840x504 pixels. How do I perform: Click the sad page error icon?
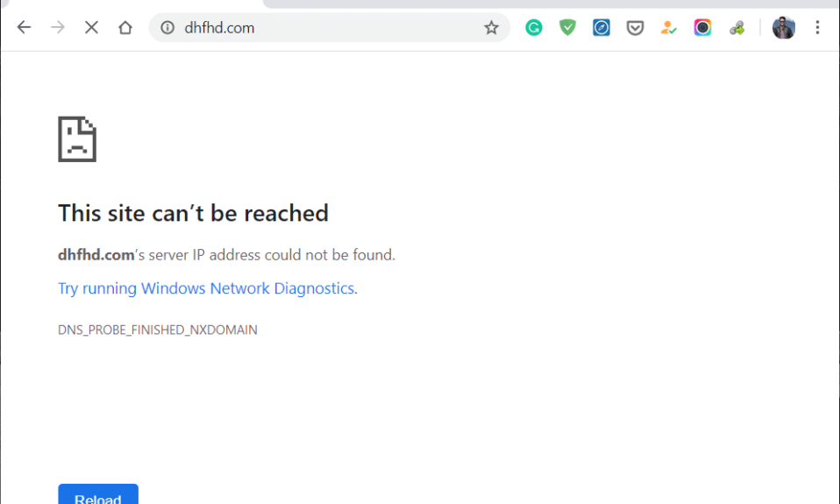[77, 138]
